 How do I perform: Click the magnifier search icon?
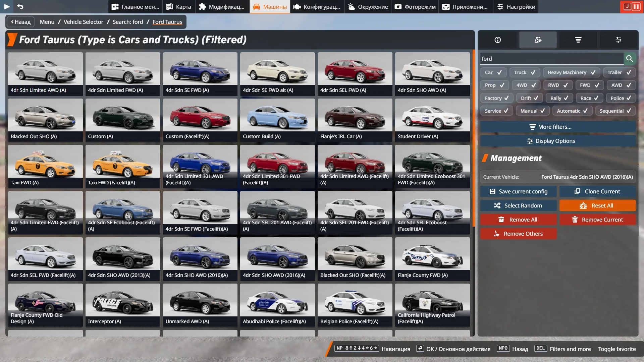tap(630, 59)
